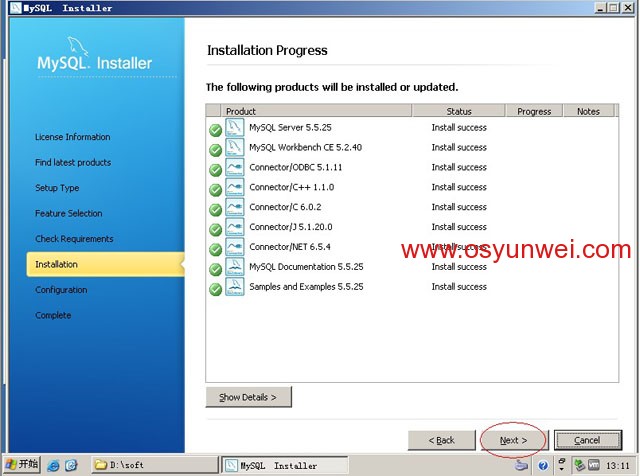Click the Back button

(x=442, y=440)
